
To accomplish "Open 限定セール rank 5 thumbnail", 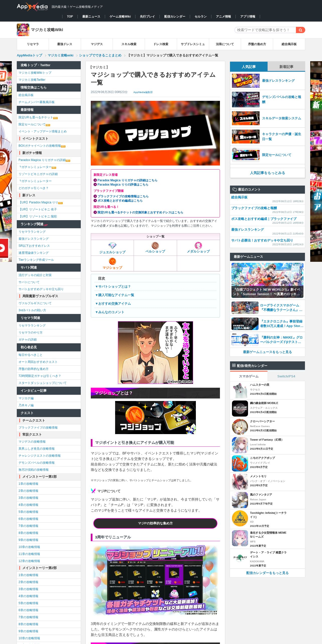I will [x=246, y=155].
